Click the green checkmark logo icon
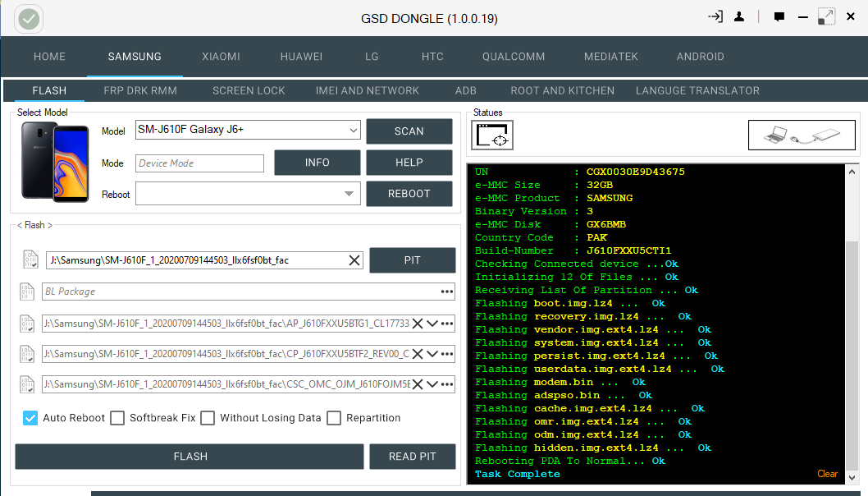This screenshot has height=496, width=868. tap(29, 19)
